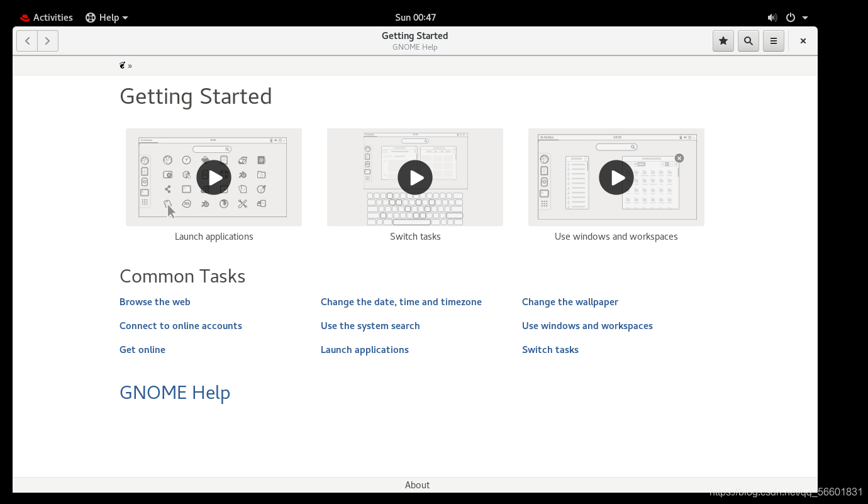Image resolution: width=868 pixels, height=504 pixels.
Task: Open the power icon menu
Action: pos(791,18)
